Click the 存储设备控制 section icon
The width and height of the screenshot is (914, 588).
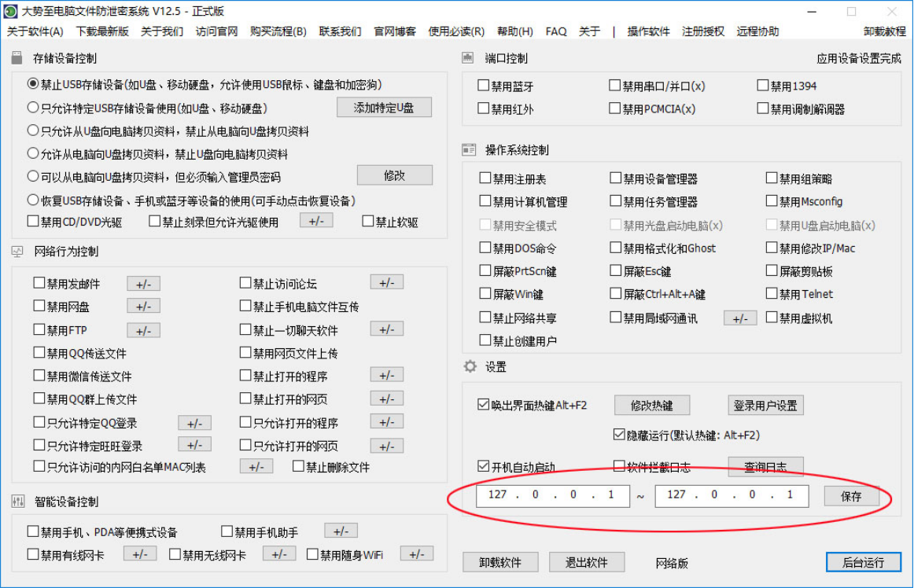(17, 59)
